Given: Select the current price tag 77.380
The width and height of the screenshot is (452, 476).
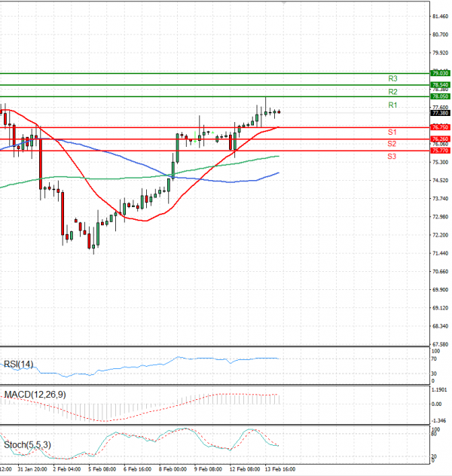Looking at the screenshot, I should point(440,113).
